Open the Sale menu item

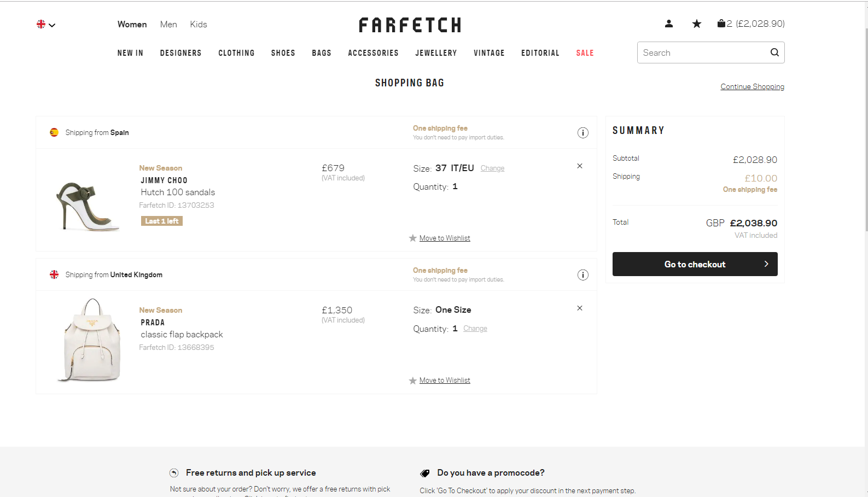(585, 53)
